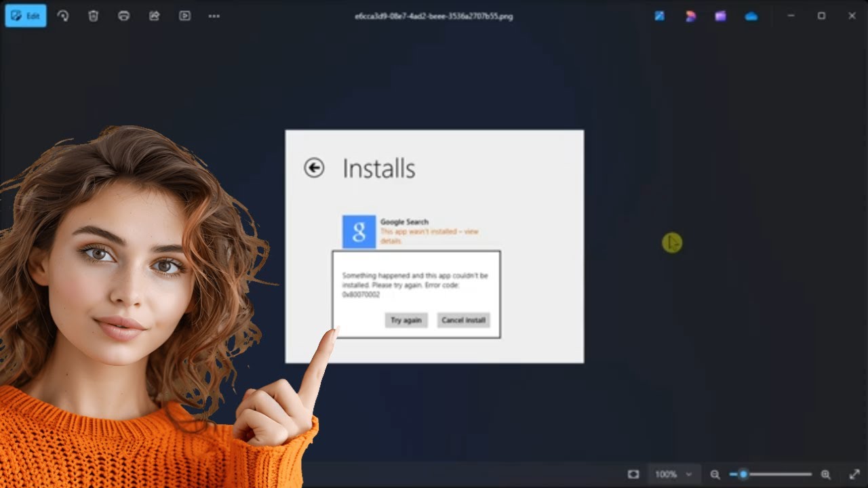Viewport: 868px width, 488px height.
Task: Click the Edit button
Action: [x=26, y=16]
